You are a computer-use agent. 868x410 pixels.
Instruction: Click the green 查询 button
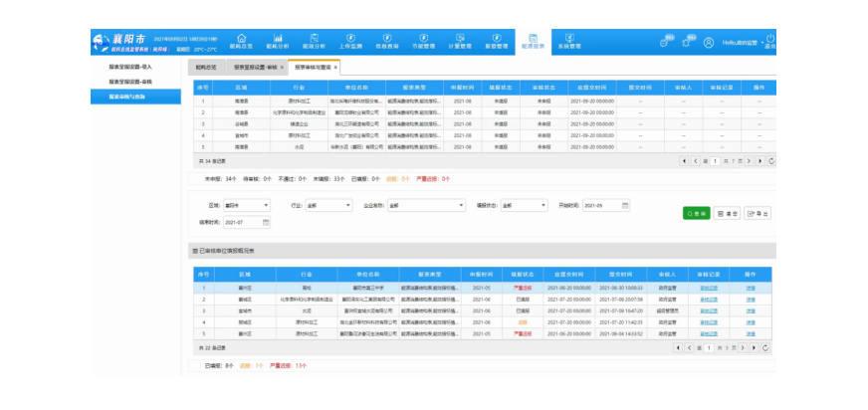coord(696,213)
